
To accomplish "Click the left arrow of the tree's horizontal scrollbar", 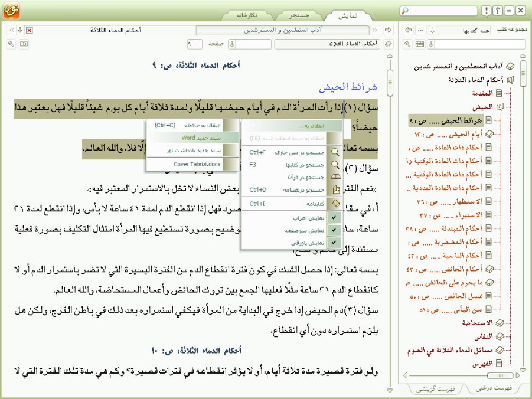I will click(405, 375).
